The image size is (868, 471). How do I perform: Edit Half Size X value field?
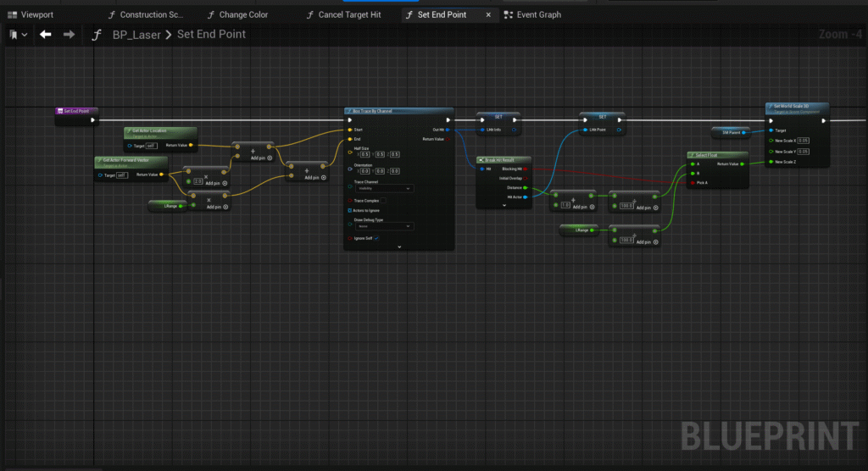pyautogui.click(x=364, y=154)
